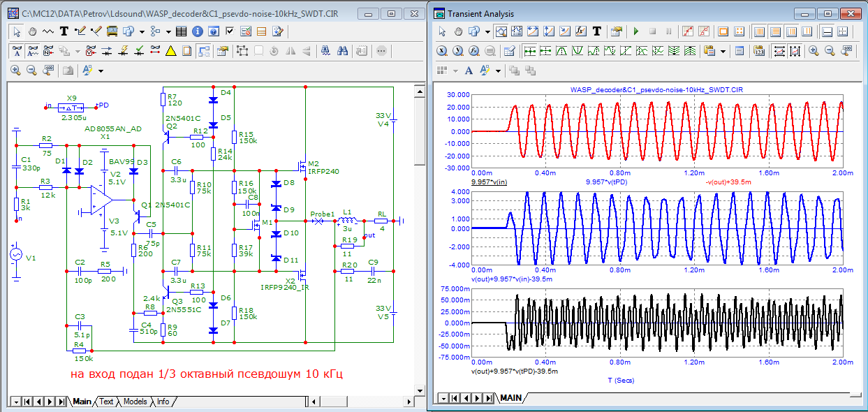This screenshot has width=868, height=412.
Task: Toggle the checkbox icon in schematic toolbar
Action: [x=230, y=31]
